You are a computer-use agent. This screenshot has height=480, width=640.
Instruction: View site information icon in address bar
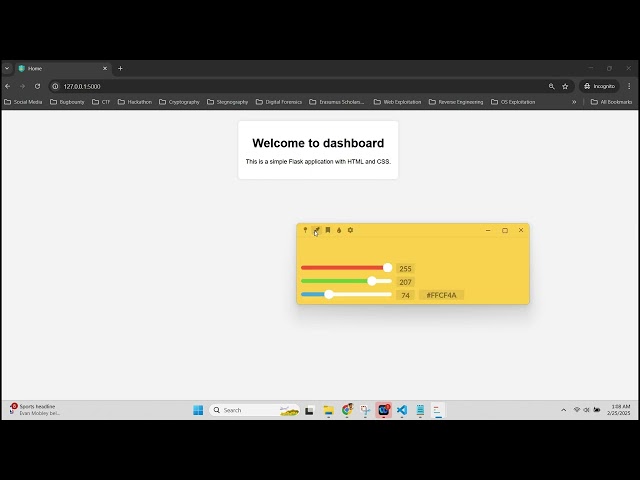coord(56,87)
